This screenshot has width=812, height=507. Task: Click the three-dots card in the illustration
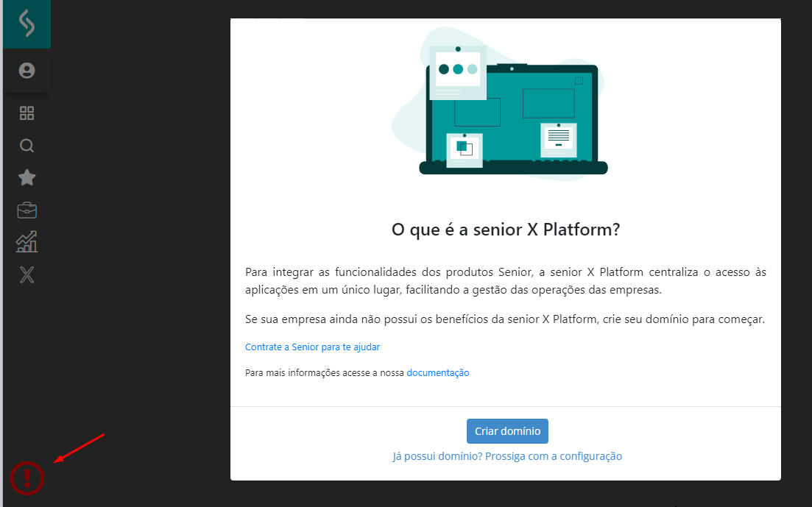[x=458, y=70]
